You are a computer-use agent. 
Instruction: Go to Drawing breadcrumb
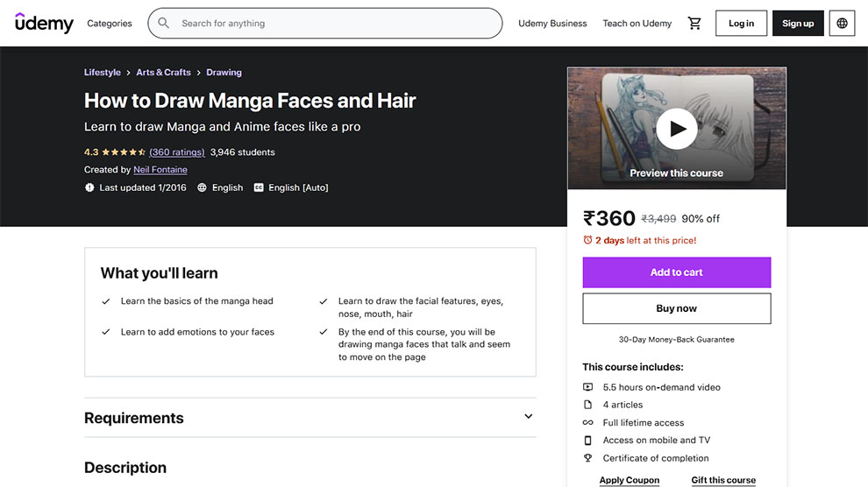pyautogui.click(x=224, y=73)
